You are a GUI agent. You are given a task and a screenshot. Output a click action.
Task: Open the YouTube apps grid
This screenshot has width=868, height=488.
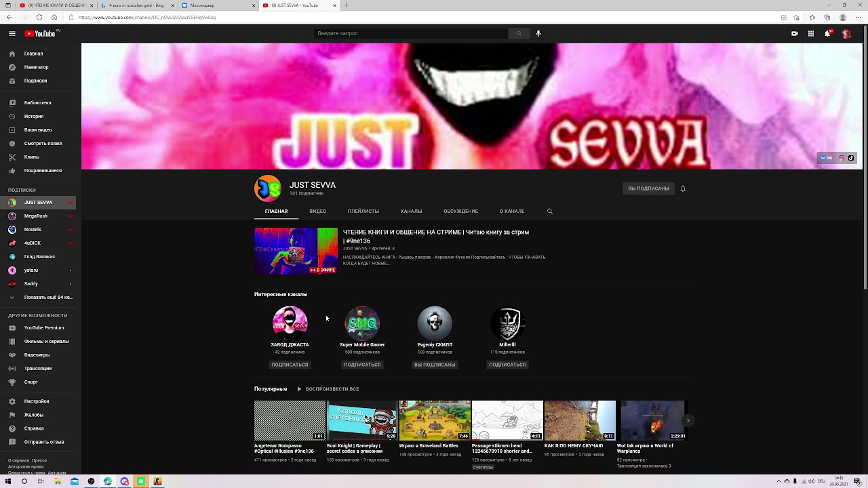pos(811,33)
